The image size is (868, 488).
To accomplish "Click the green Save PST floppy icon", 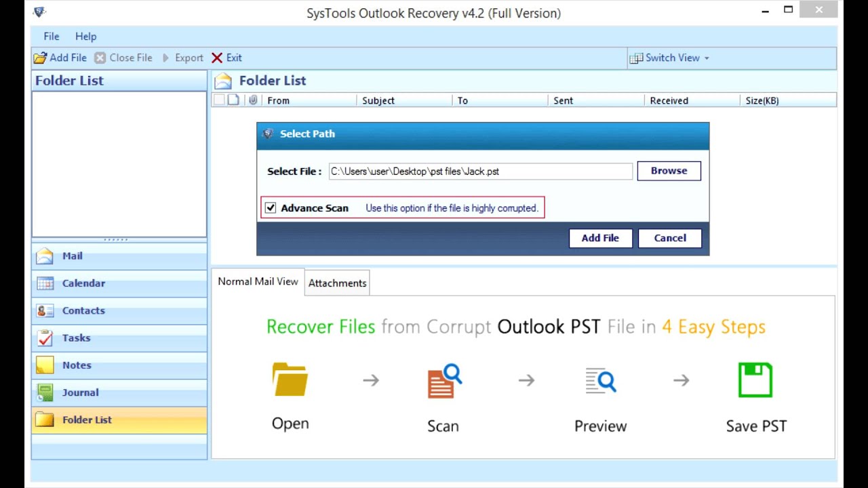I will point(755,380).
